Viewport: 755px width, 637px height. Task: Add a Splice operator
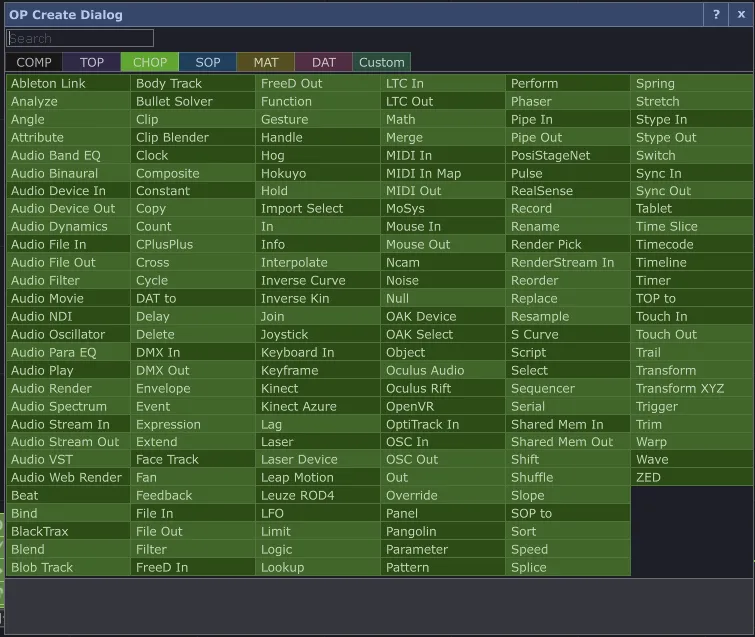(568, 567)
